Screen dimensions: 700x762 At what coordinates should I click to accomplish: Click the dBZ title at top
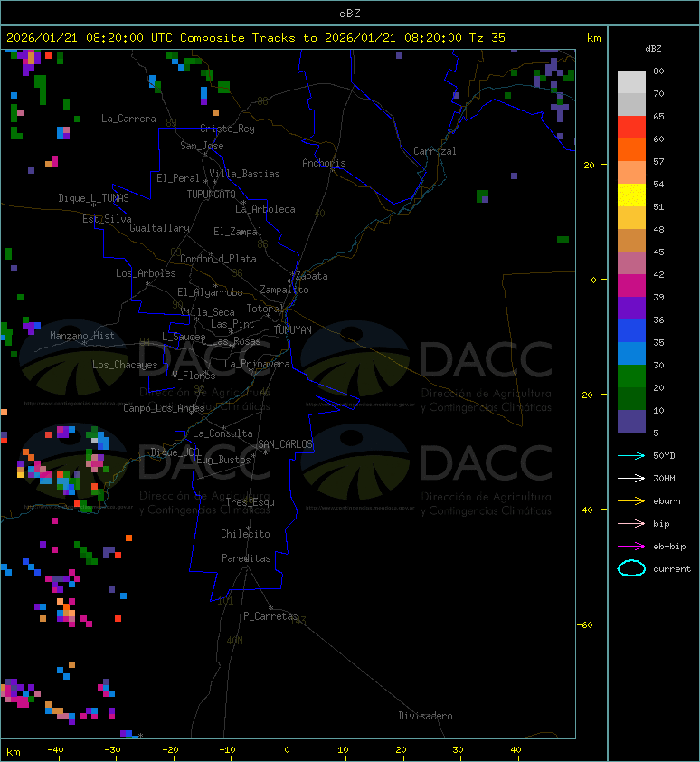point(350,14)
